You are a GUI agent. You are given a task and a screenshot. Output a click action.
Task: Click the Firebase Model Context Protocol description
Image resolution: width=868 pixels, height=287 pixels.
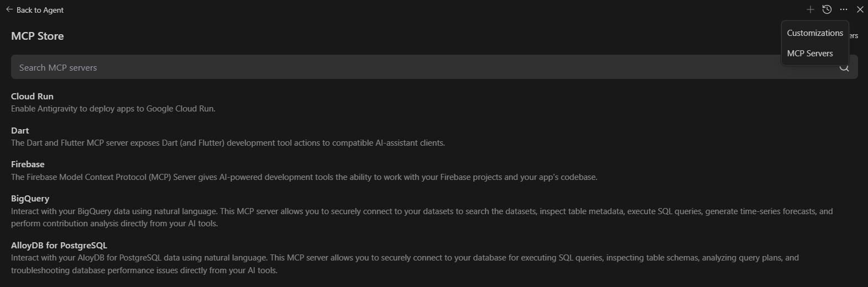[304, 177]
